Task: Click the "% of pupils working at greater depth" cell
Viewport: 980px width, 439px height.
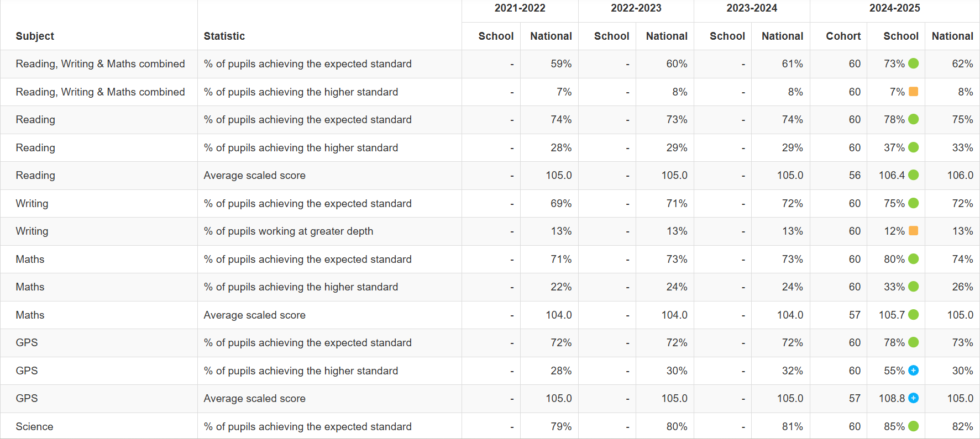Action: pos(288,231)
